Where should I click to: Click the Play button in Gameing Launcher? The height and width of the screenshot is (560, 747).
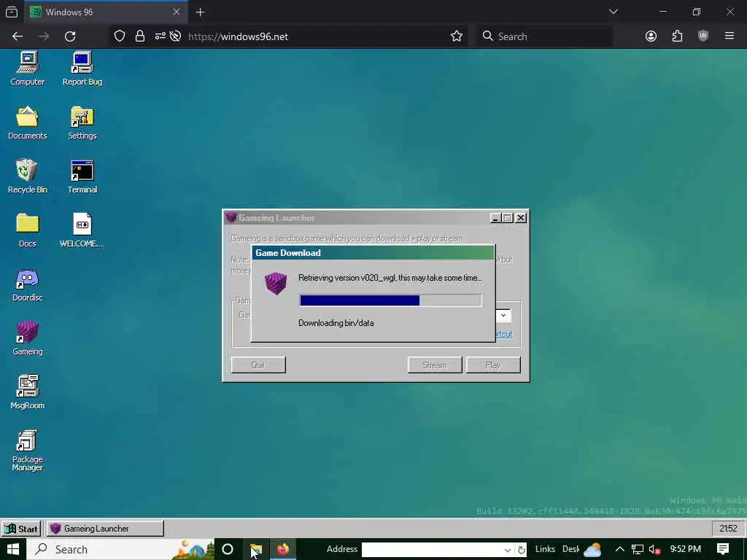493,365
